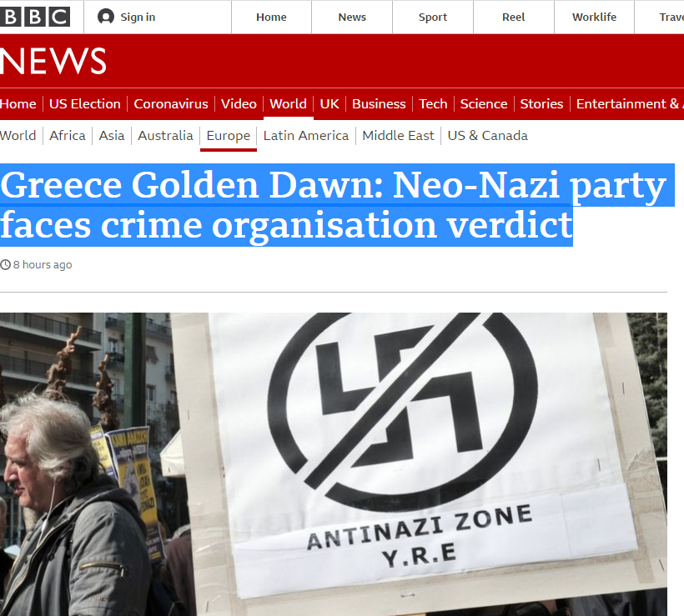Click the BBC logo blocks
This screenshot has width=684, height=616.
click(35, 17)
